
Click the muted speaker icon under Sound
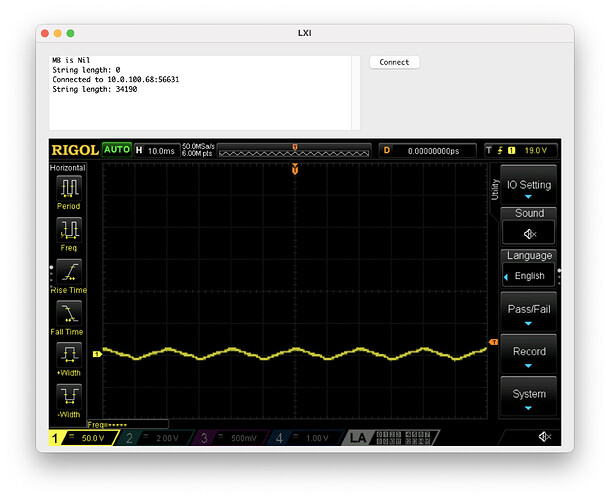[529, 233]
